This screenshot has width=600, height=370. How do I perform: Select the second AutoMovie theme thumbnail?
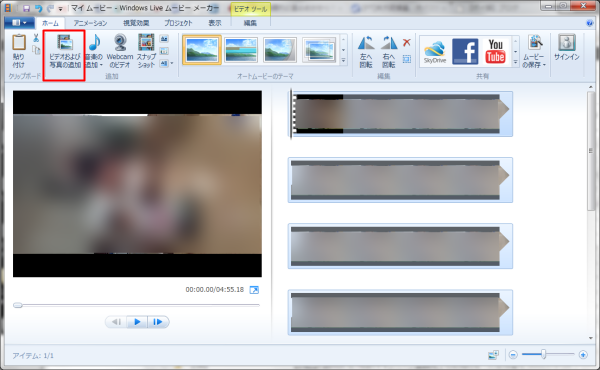[x=241, y=50]
